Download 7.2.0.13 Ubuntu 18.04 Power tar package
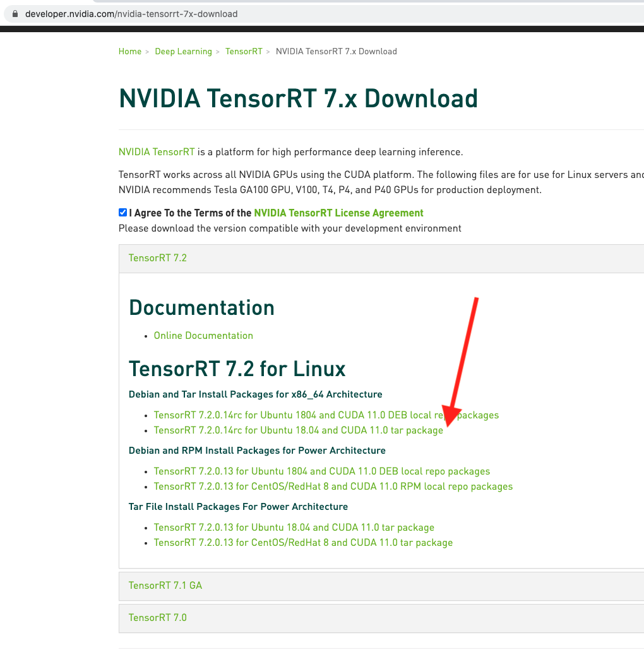Screen dimensions: 644x650 [294, 528]
